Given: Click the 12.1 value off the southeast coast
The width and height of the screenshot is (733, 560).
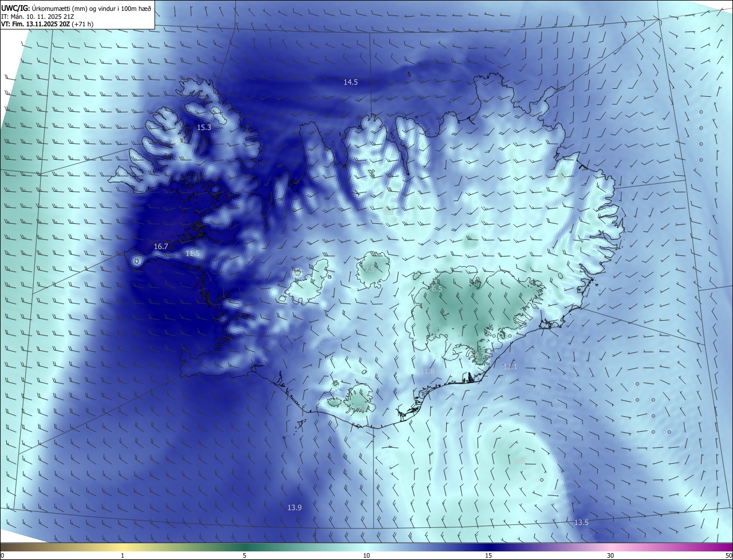Looking at the screenshot, I should 510,367.
